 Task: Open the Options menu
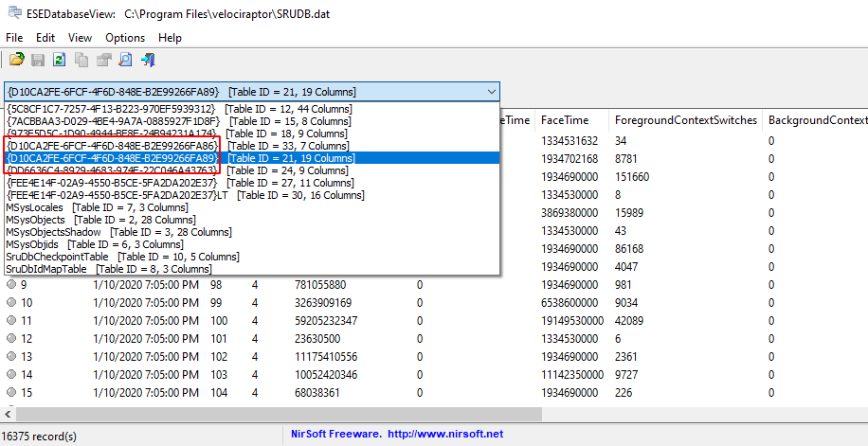pyautogui.click(x=125, y=38)
